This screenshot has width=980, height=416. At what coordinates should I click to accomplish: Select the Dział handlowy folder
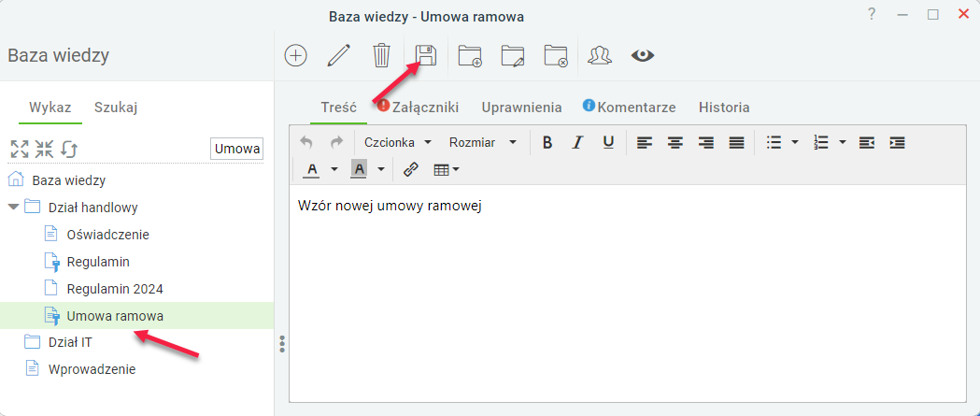[x=92, y=208]
